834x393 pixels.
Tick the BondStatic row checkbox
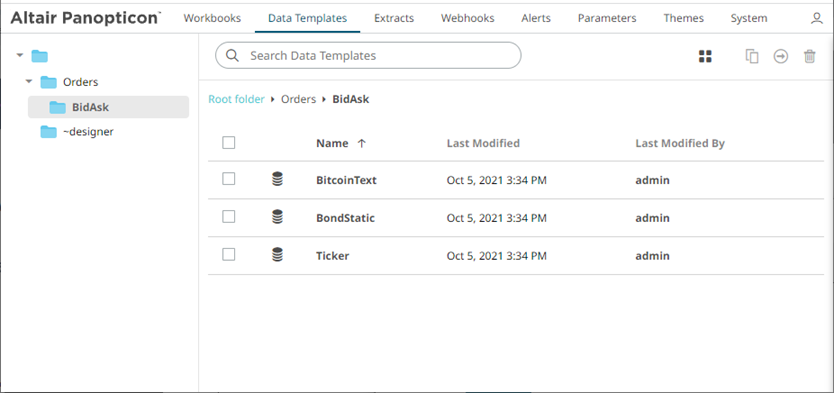(229, 216)
